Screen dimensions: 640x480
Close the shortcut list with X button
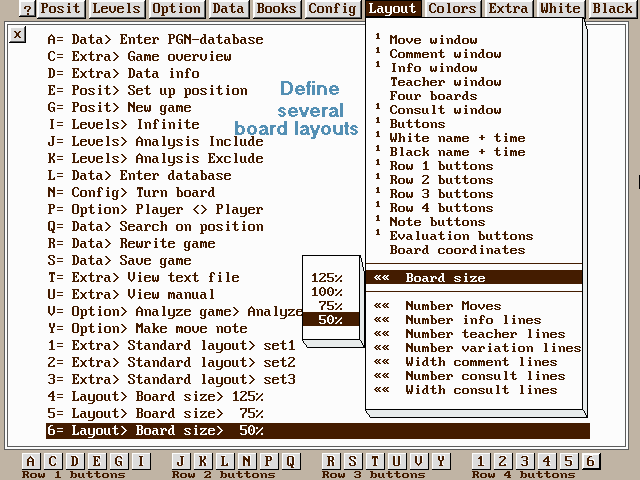pyautogui.click(x=17, y=34)
